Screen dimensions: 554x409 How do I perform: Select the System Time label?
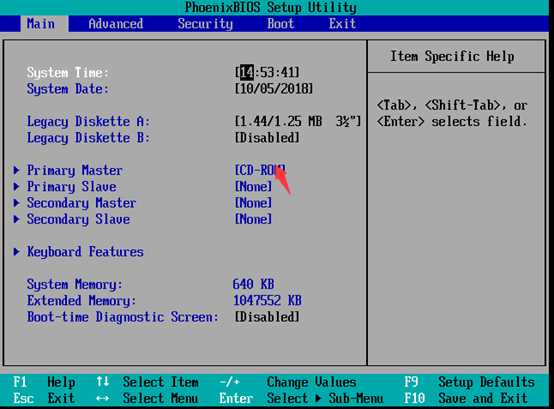point(67,72)
